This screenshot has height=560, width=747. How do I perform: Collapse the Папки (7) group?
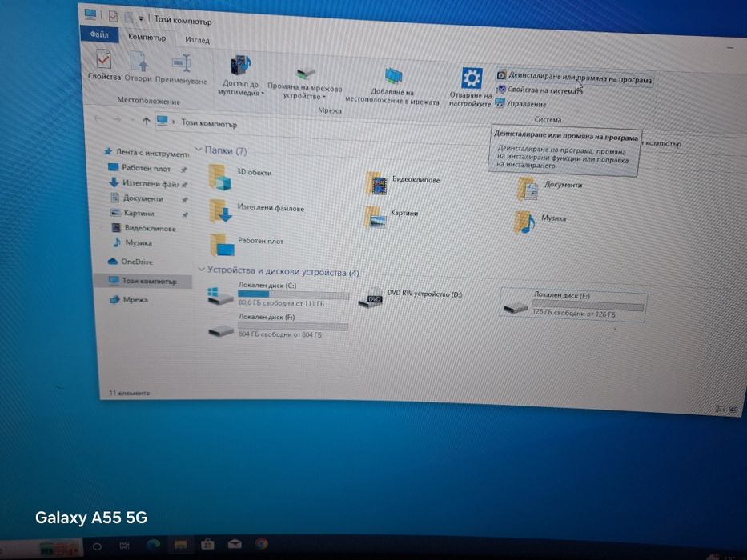pos(199,150)
